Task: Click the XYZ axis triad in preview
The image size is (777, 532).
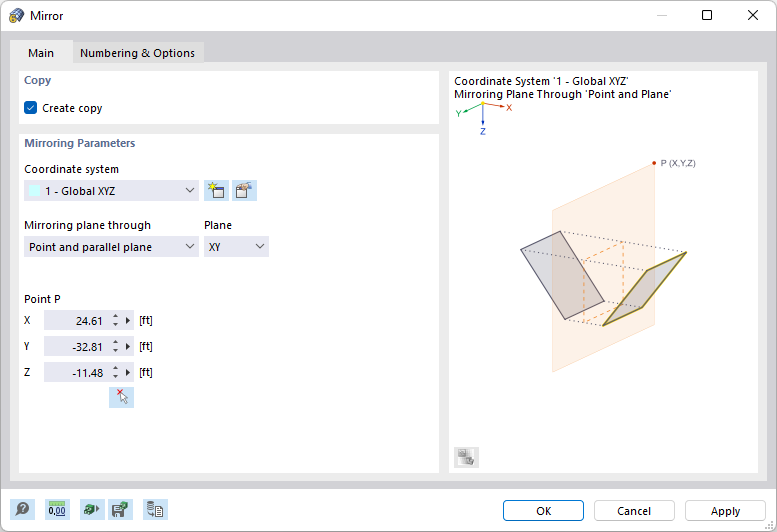Action: tap(483, 118)
